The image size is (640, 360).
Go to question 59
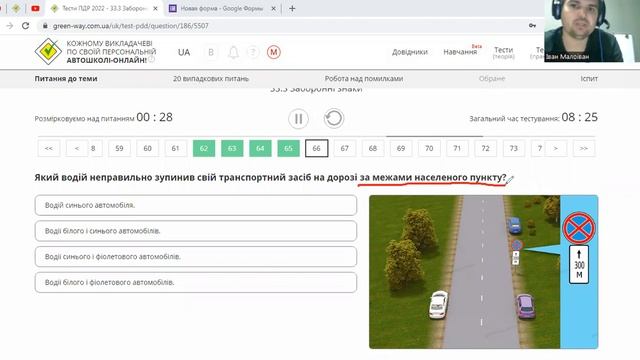point(119,148)
